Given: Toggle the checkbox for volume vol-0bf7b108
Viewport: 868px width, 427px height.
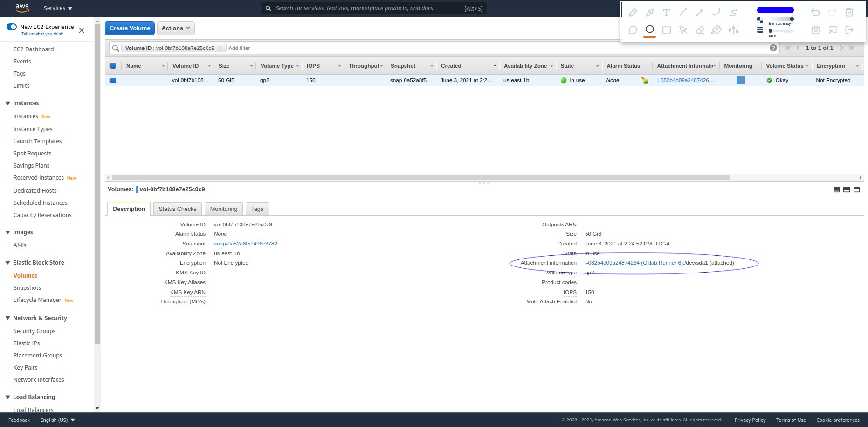Looking at the screenshot, I should (113, 80).
